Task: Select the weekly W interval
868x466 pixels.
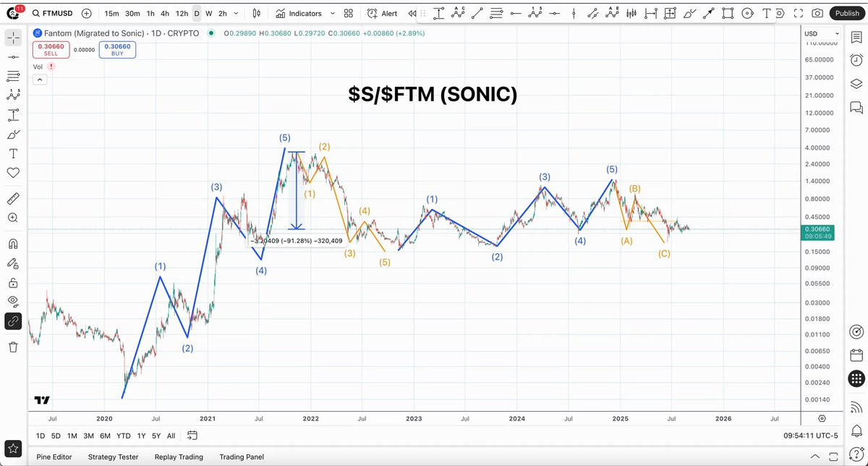Action: tap(209, 13)
